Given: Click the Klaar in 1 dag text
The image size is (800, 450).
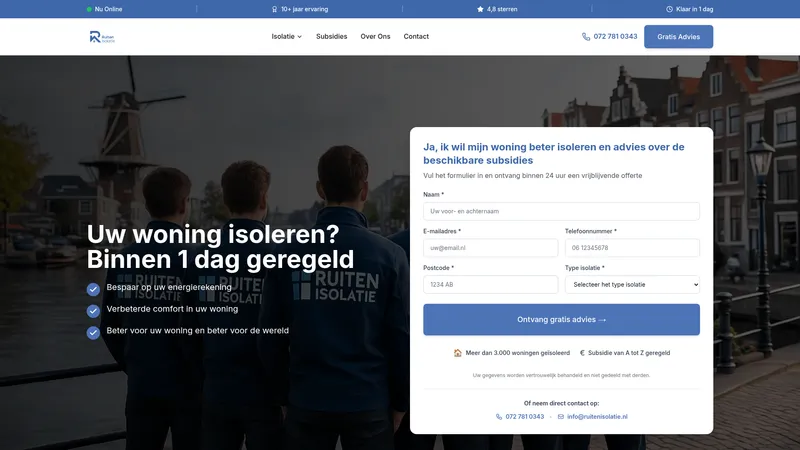Looking at the screenshot, I should (694, 9).
